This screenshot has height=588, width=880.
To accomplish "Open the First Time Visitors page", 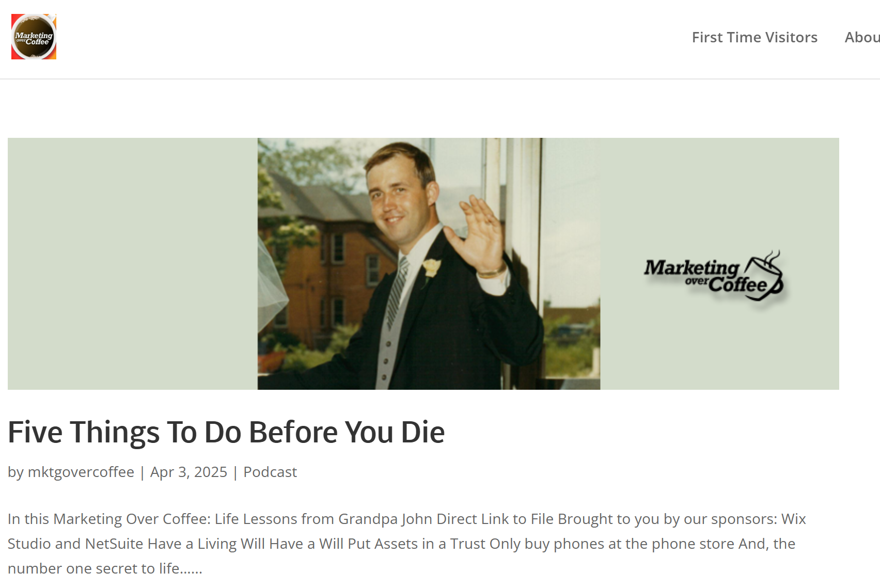I will (x=755, y=37).
